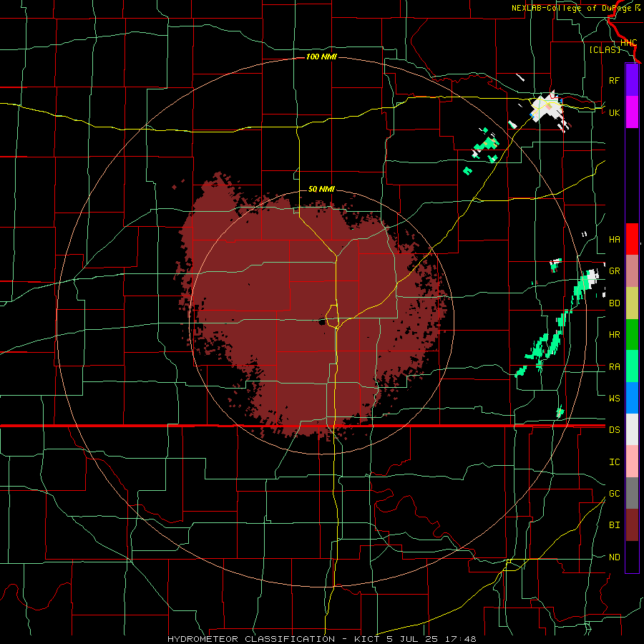Click the HR green legend swatch
The width and height of the screenshot is (644, 644).
pos(632,335)
